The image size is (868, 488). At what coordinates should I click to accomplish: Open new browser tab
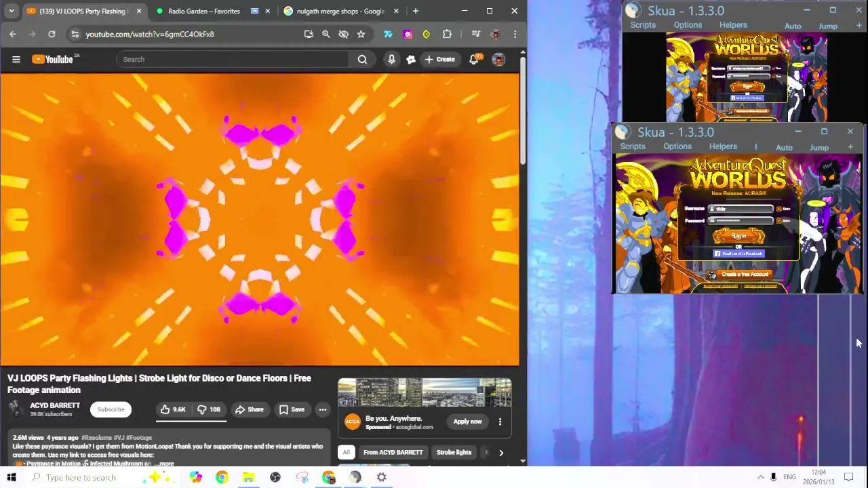[416, 11]
